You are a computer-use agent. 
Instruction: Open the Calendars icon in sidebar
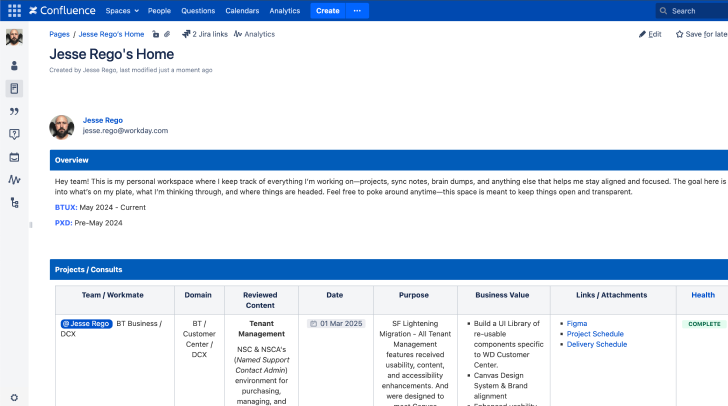[14, 157]
